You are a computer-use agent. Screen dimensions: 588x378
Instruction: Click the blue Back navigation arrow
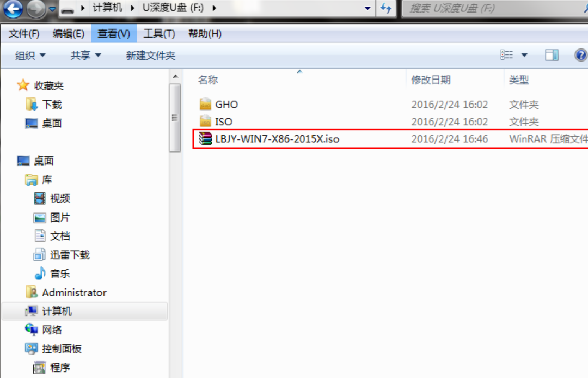tap(13, 9)
